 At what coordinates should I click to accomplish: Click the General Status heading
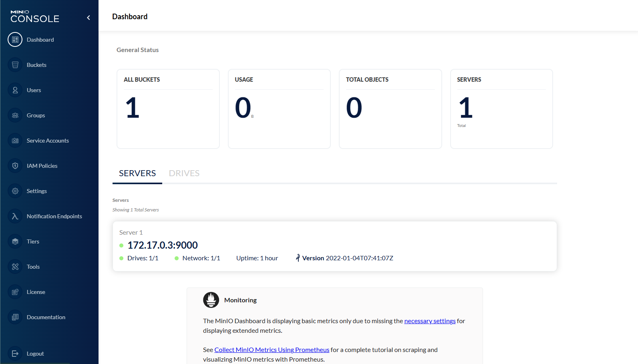click(x=138, y=50)
